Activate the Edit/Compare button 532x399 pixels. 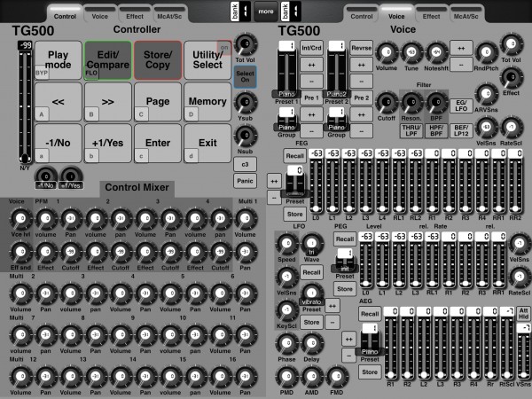108,60
